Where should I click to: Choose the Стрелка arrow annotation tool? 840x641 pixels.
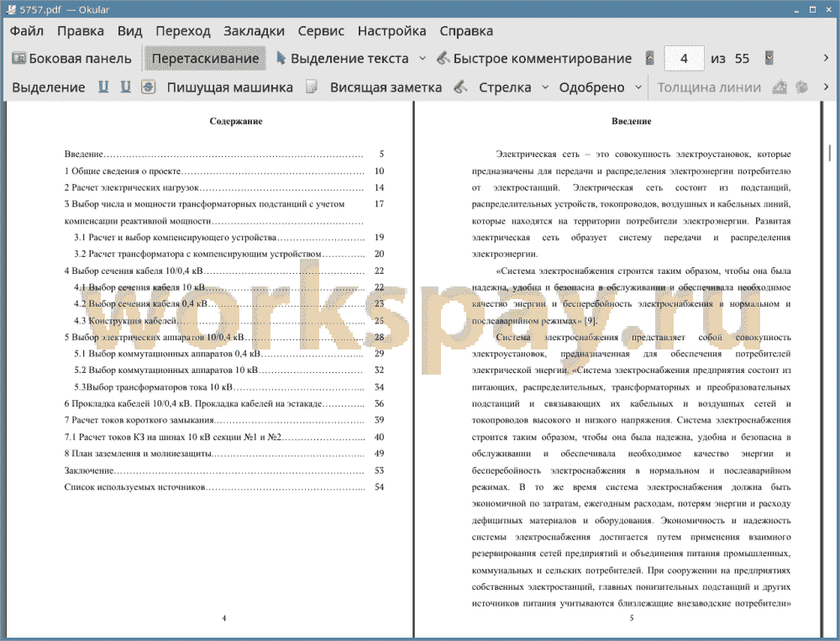505,87
